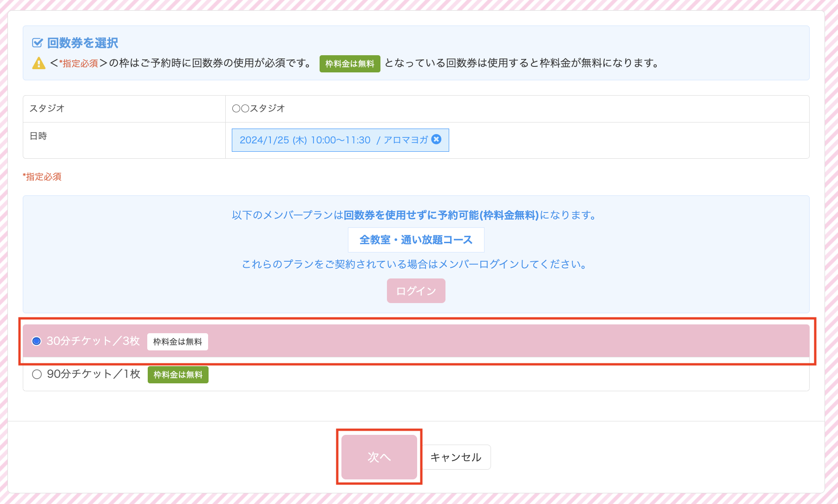Click the pink ログイン button
This screenshot has width=838, height=504.
pyautogui.click(x=416, y=291)
